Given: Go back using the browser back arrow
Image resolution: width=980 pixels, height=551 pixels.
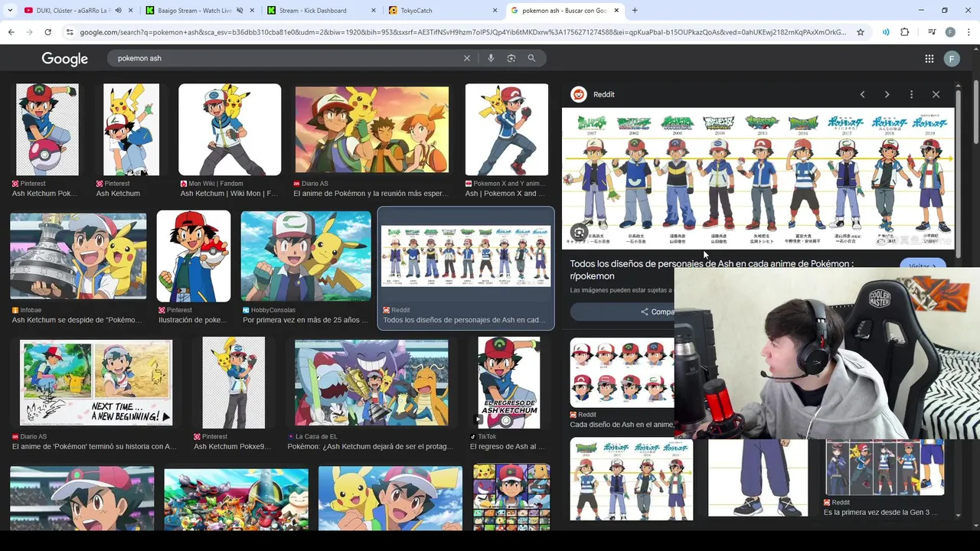Looking at the screenshot, I should coord(11,32).
